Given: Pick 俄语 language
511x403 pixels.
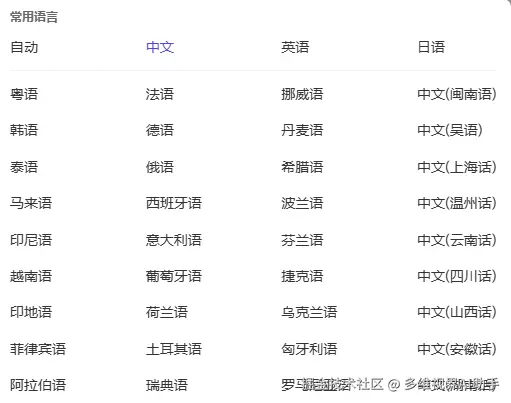Looking at the screenshot, I should click(x=160, y=167).
